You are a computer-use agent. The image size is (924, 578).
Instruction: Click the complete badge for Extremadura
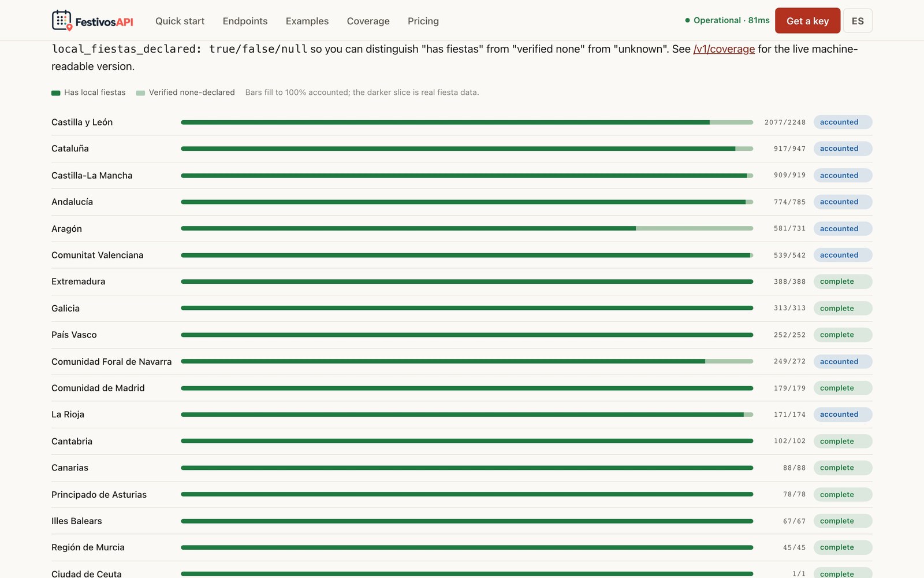843,281
